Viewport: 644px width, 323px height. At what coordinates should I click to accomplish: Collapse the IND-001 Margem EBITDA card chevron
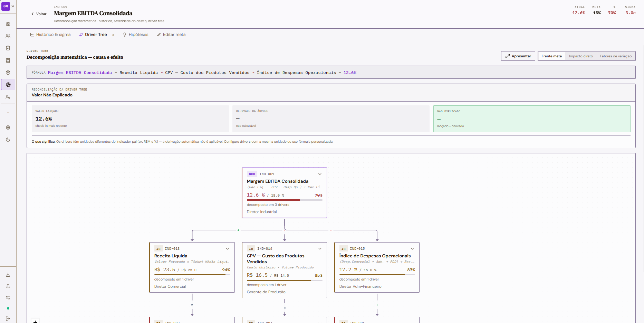pos(320,174)
